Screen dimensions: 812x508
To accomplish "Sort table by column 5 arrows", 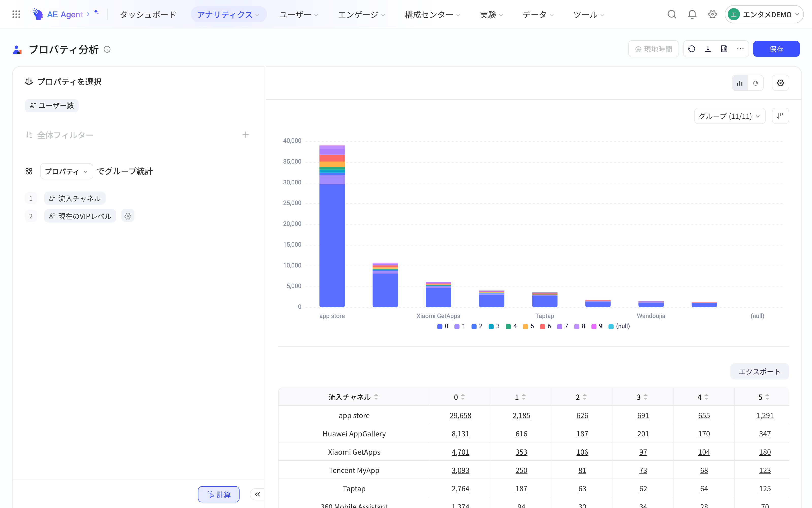I will [767, 397].
